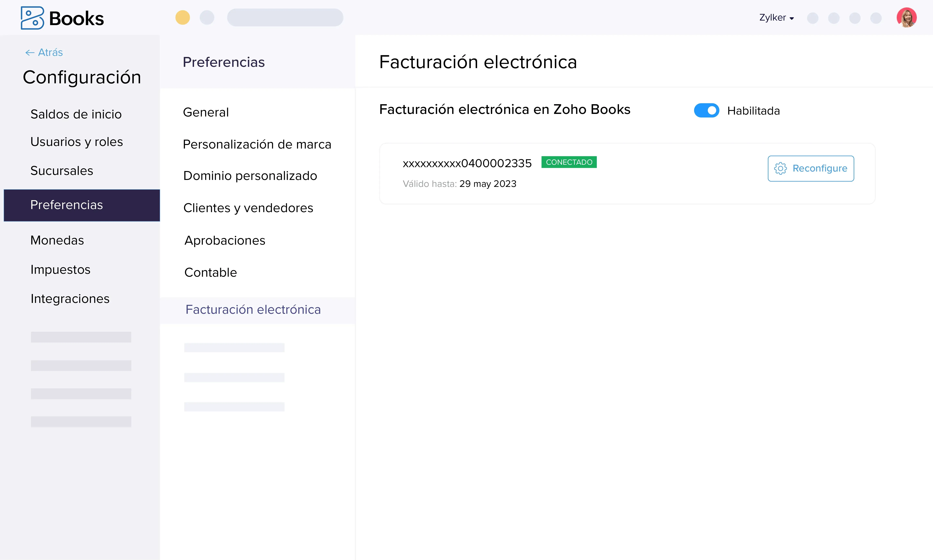Click the yellow circle icon in header
Viewport: 933px width, 560px height.
point(182,17)
